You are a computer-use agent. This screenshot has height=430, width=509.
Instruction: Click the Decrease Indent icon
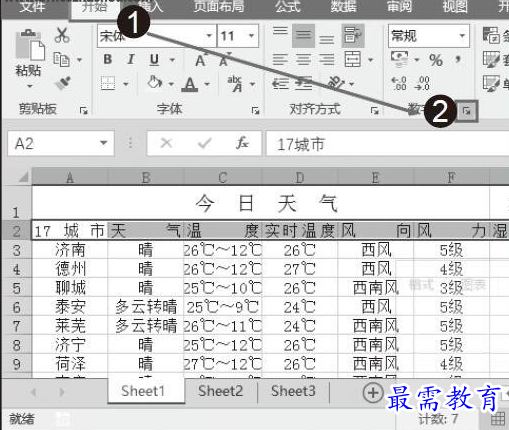coord(280,84)
